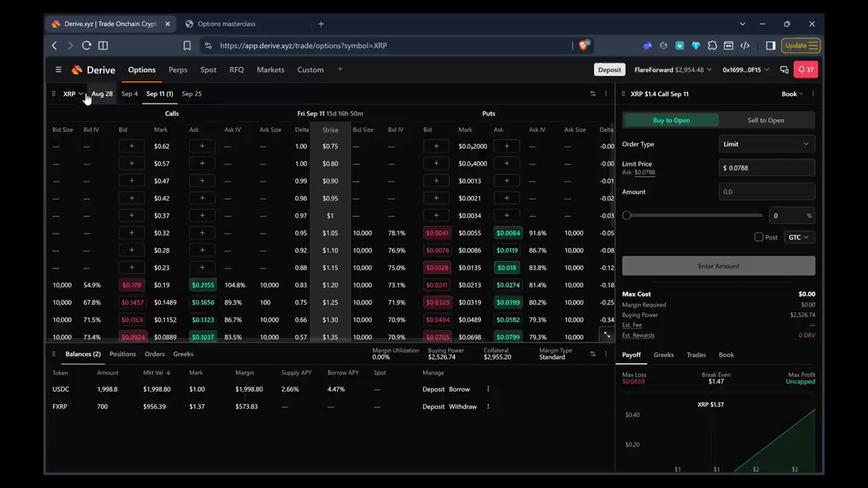Screen dimensions: 868x488
Task: Open the notifications bell showing 37
Action: [805, 70]
